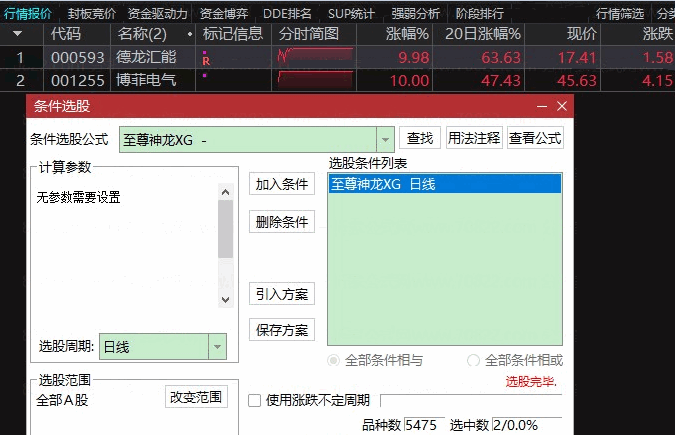Sort by 现价 column header

click(x=581, y=34)
